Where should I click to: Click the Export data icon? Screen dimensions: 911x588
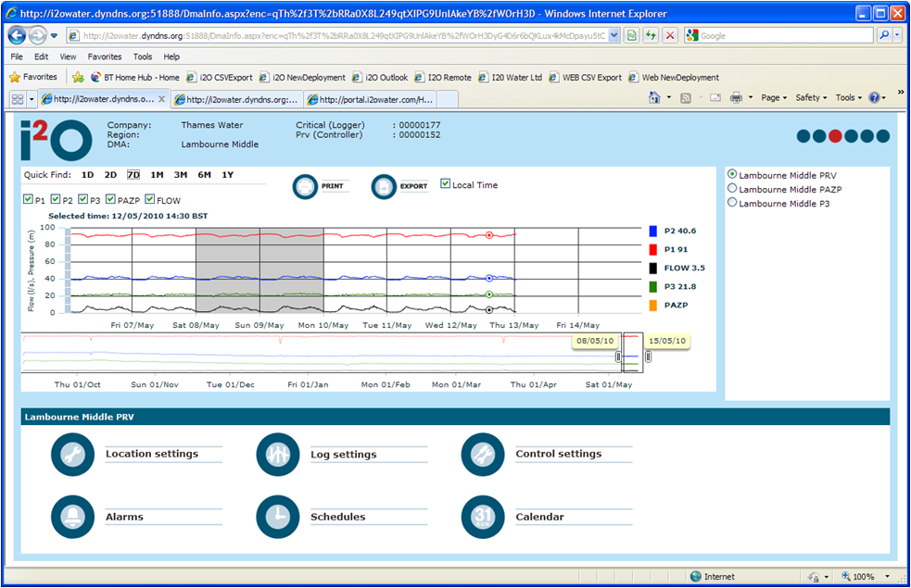[385, 186]
